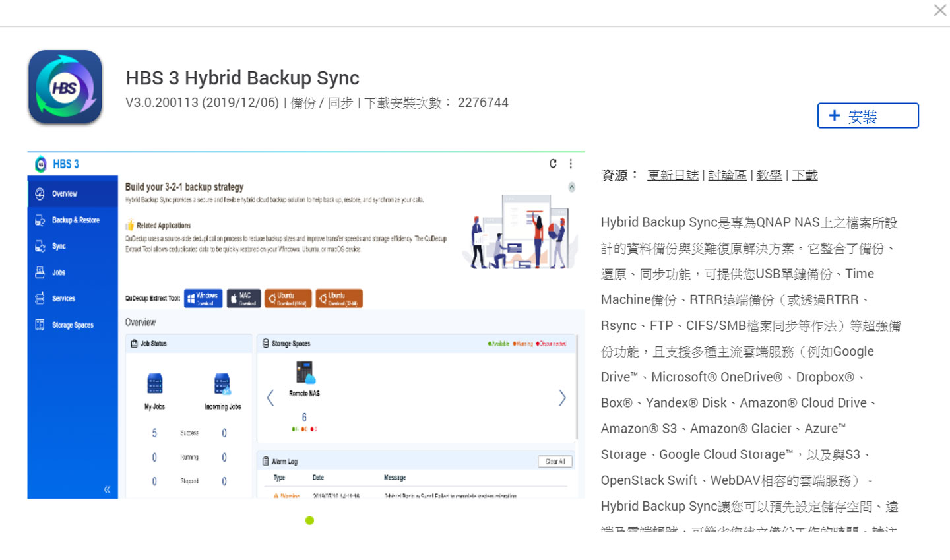This screenshot has height=560, width=950.
Task: Open Backup & Restore from the sidebar
Action: (x=41, y=220)
